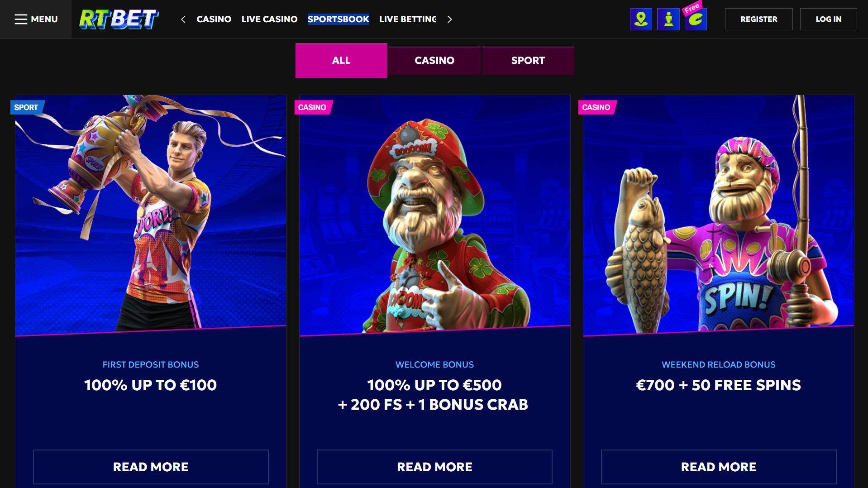The height and width of the screenshot is (488, 868).
Task: Open LIVE CASINO in the top navigation
Action: pos(269,19)
